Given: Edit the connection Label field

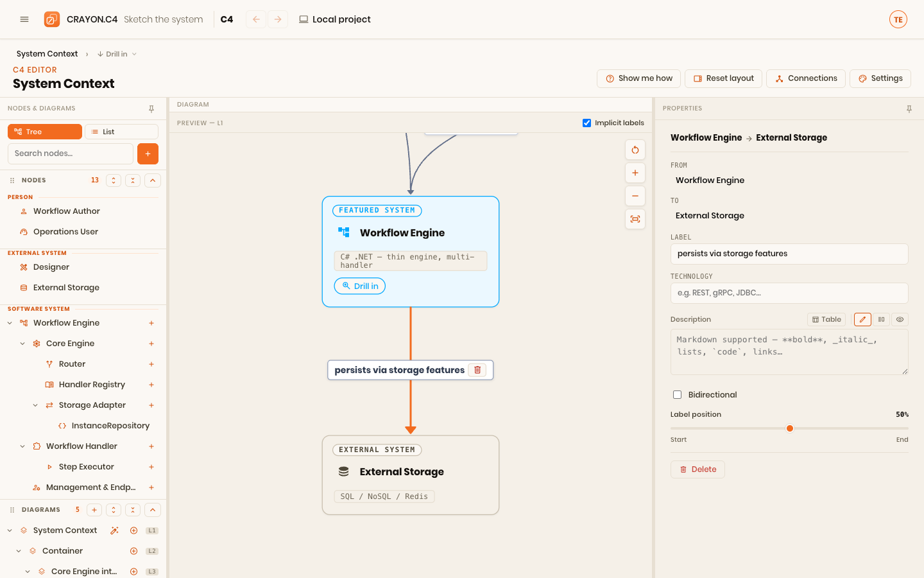Looking at the screenshot, I should [x=789, y=254].
